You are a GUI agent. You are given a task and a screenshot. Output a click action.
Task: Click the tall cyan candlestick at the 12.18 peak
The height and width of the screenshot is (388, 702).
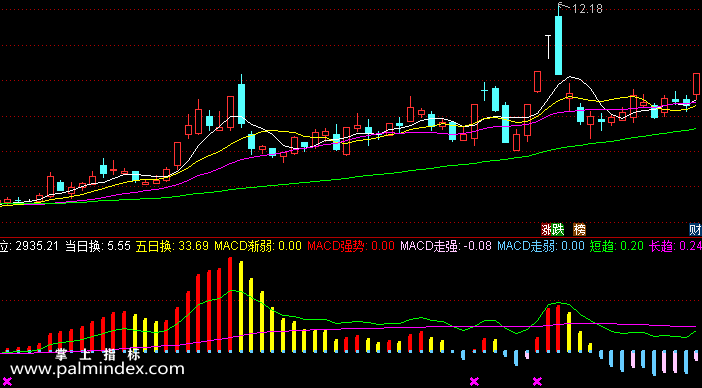[x=558, y=45]
